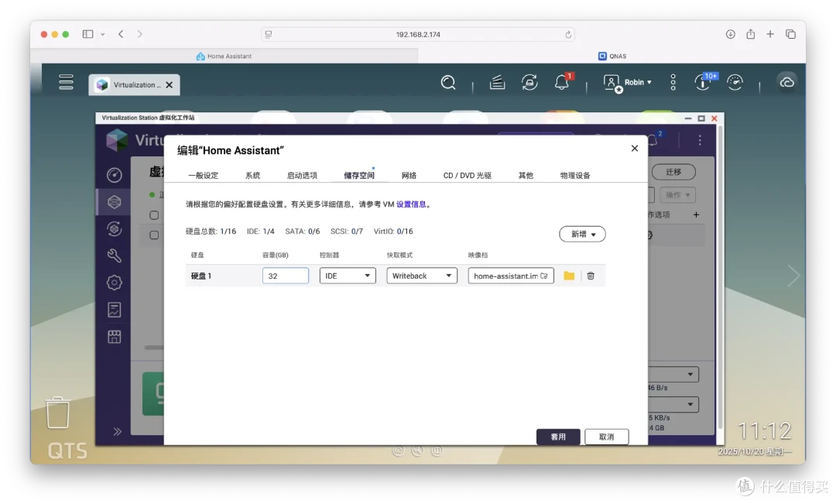Click the 迁移 button behind the dialog
Image resolution: width=836 pixels, height=504 pixels.
tap(674, 172)
